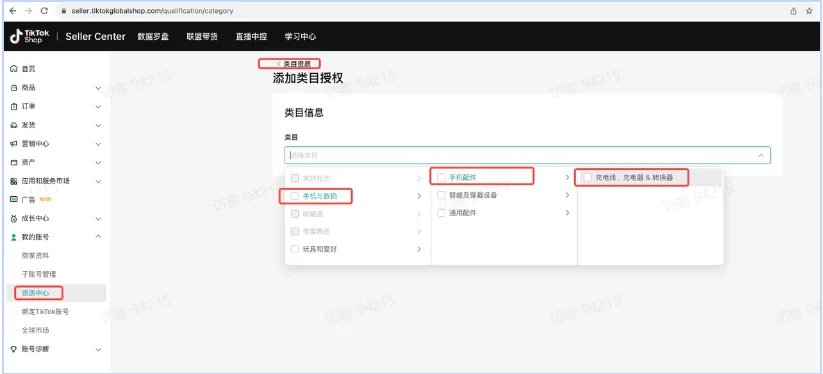Collapse the category dropdown using its up arrow
Screen dimensions: 823x374
click(761, 155)
